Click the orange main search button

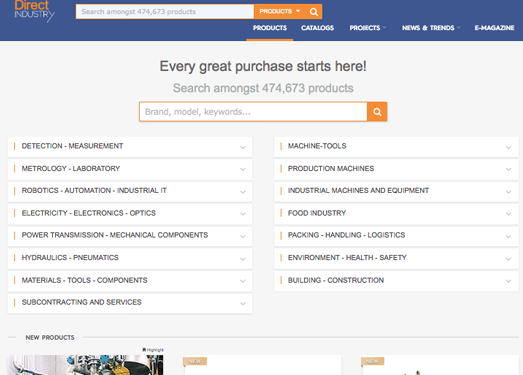377,111
